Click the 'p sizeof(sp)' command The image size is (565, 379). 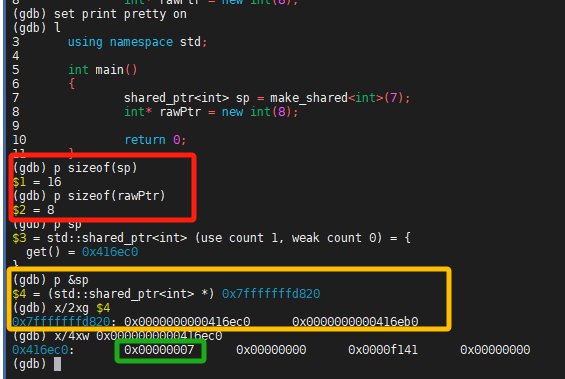[x=75, y=168]
